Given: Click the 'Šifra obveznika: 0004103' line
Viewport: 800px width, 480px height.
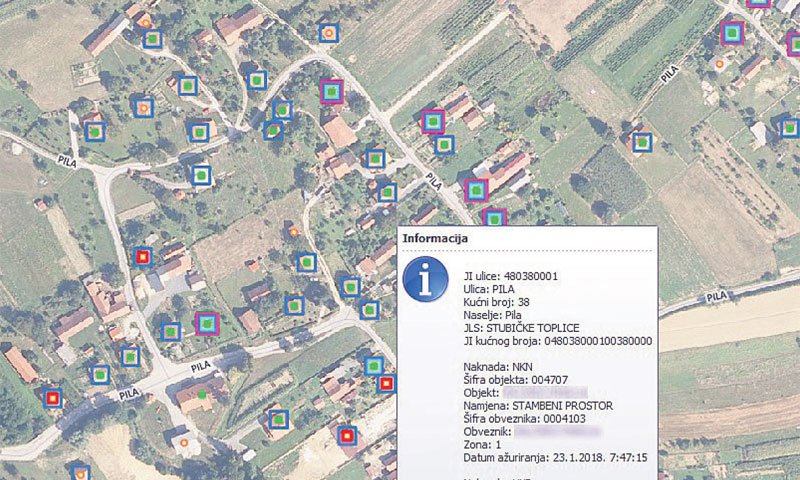Looking at the screenshot, I should tap(524, 419).
